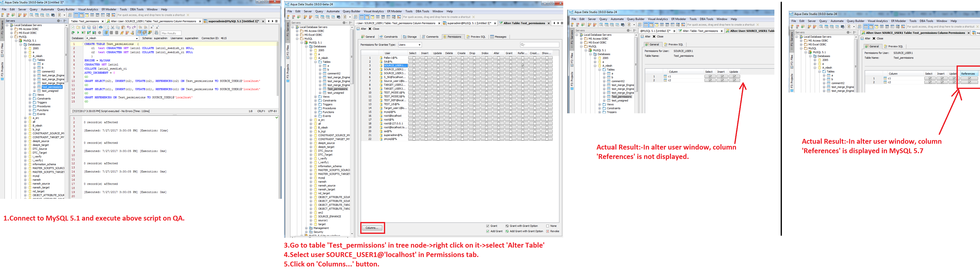Click the 'Columns...' button in the Alter Table window
Image resolution: width=980 pixels, height=272 pixels.
[372, 228]
